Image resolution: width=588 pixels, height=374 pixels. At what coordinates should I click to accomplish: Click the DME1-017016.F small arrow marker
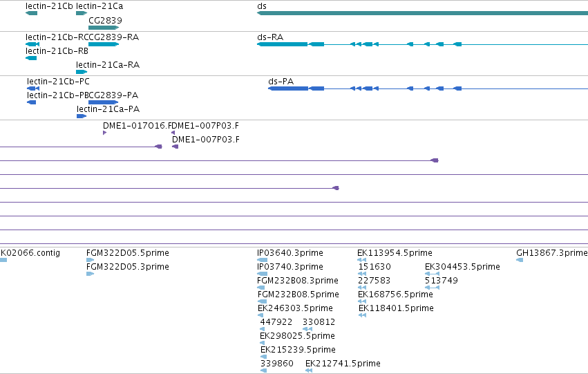coord(104,133)
